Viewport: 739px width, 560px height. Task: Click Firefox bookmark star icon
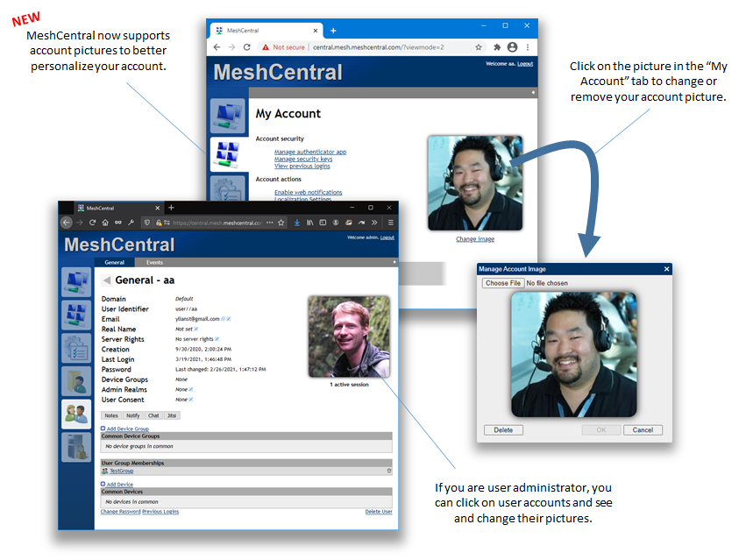tap(281, 223)
